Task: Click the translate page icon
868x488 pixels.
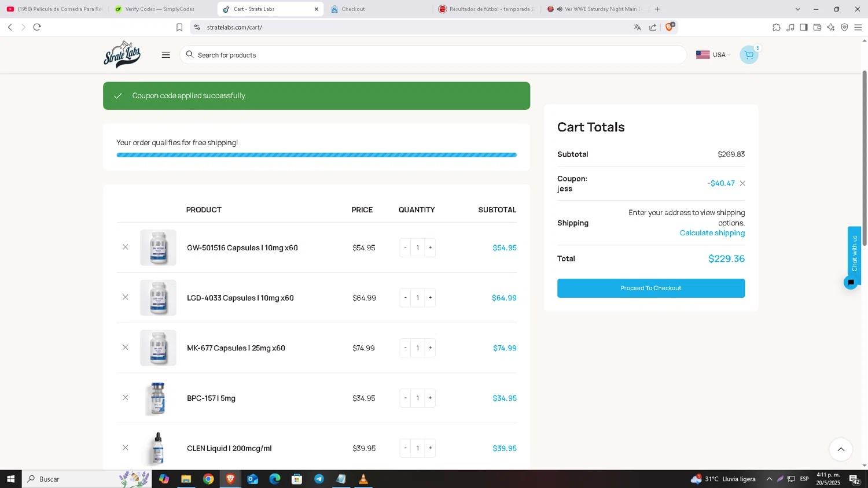Action: point(637,27)
